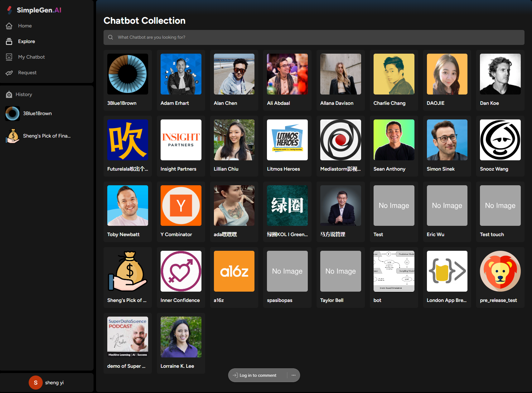Click the Request handshake icon

coord(9,73)
